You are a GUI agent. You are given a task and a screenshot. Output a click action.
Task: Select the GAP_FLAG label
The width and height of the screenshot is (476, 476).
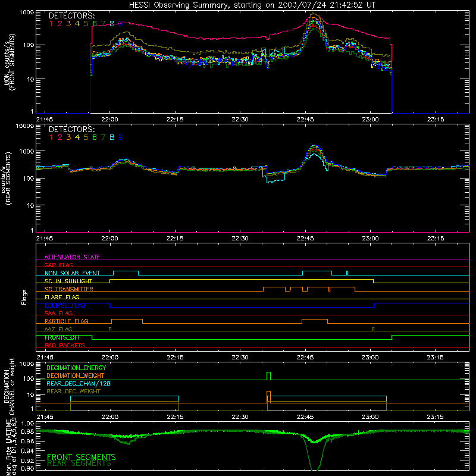58,265
